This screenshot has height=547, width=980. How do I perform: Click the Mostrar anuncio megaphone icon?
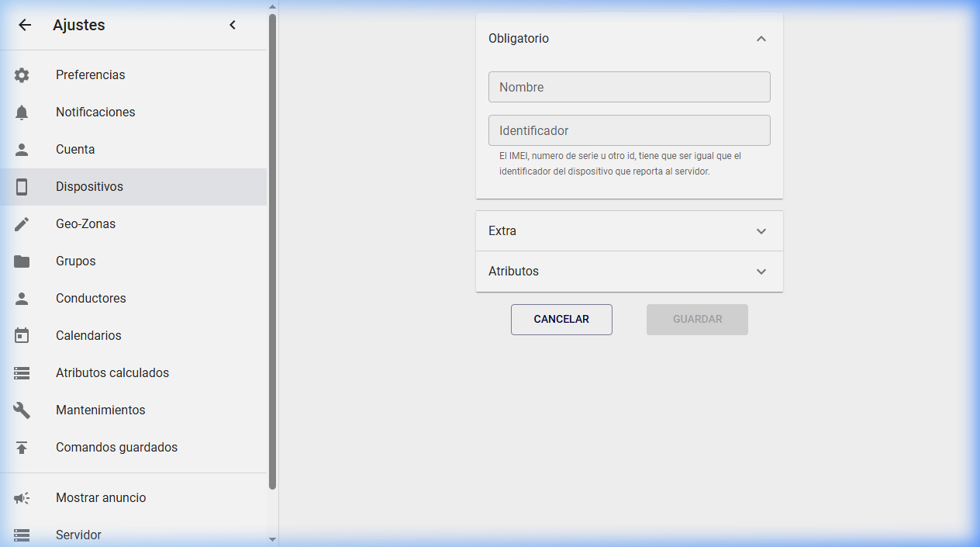coord(22,498)
